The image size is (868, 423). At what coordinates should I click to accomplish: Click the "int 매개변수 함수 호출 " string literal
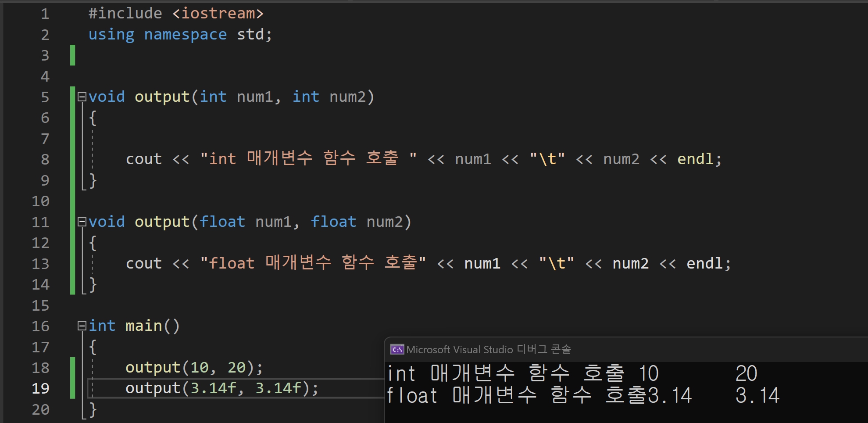(308, 158)
